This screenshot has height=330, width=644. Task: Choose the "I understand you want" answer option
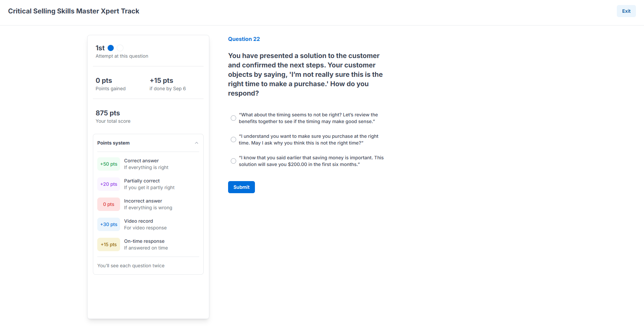coord(233,140)
